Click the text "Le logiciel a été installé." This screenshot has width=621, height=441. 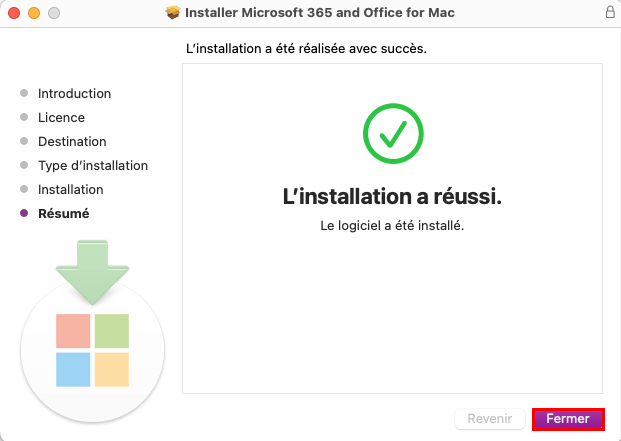tap(392, 226)
